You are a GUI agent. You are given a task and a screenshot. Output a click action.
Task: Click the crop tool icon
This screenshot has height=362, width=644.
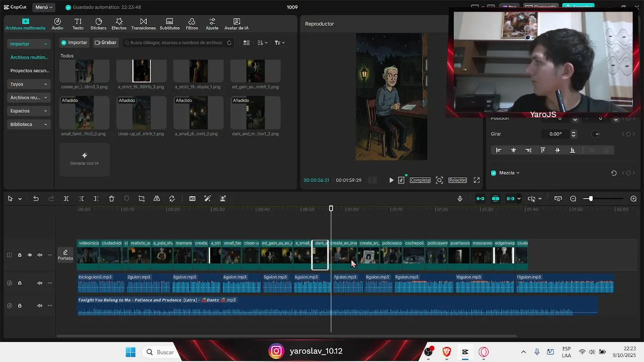(x=141, y=199)
